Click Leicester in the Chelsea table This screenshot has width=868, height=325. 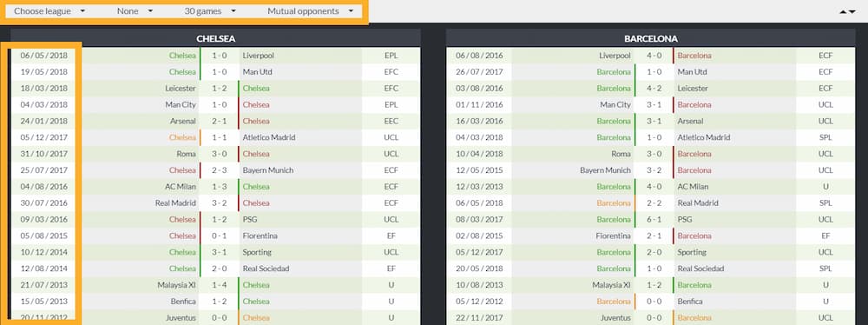click(x=181, y=88)
